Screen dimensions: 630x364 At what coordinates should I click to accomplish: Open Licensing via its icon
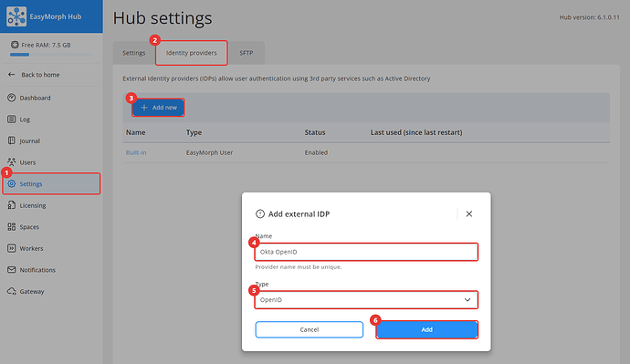tap(12, 205)
